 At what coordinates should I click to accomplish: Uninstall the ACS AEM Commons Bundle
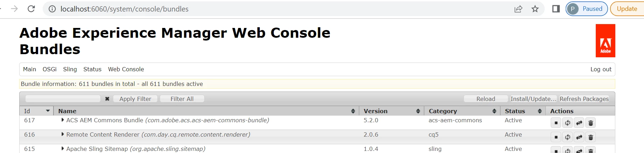click(x=591, y=123)
